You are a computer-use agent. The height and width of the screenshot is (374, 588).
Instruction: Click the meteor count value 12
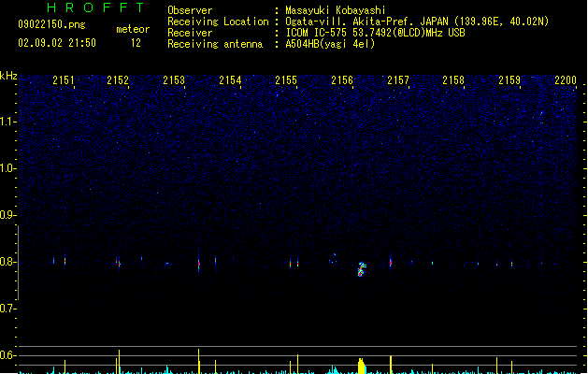coord(136,43)
